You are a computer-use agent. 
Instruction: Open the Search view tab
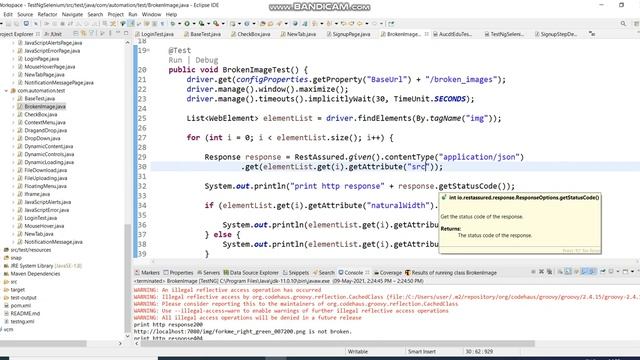point(323,273)
